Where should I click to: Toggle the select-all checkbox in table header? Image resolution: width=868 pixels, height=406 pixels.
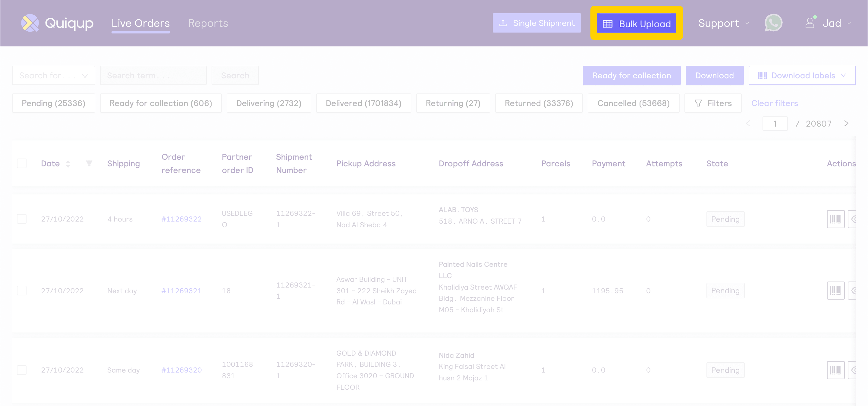22,163
